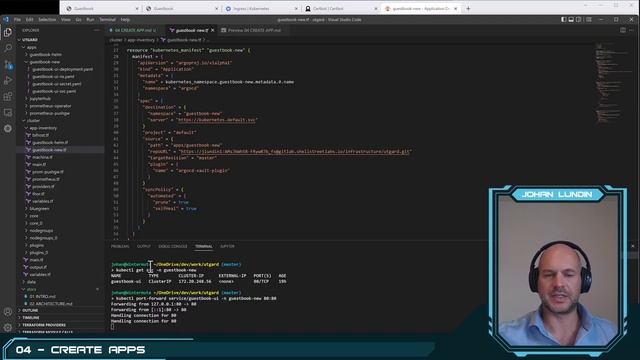
Task: Toggle the bottom panel layout icon
Action: [x=571, y=19]
